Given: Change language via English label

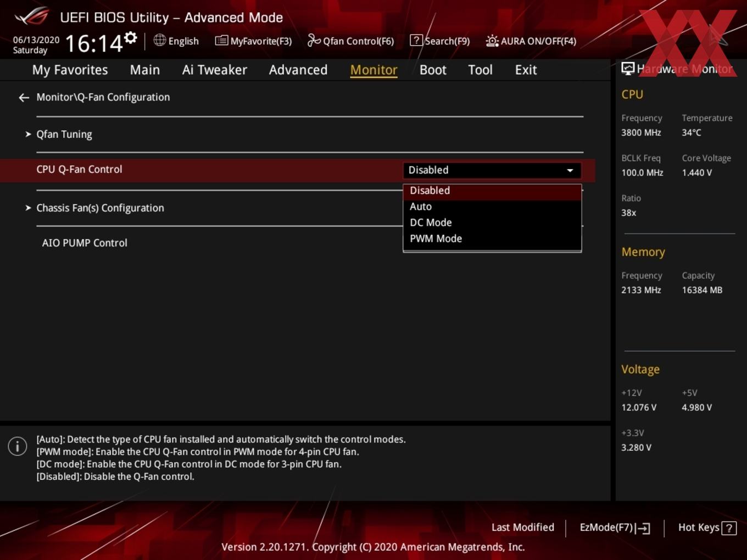Looking at the screenshot, I should pos(183,41).
